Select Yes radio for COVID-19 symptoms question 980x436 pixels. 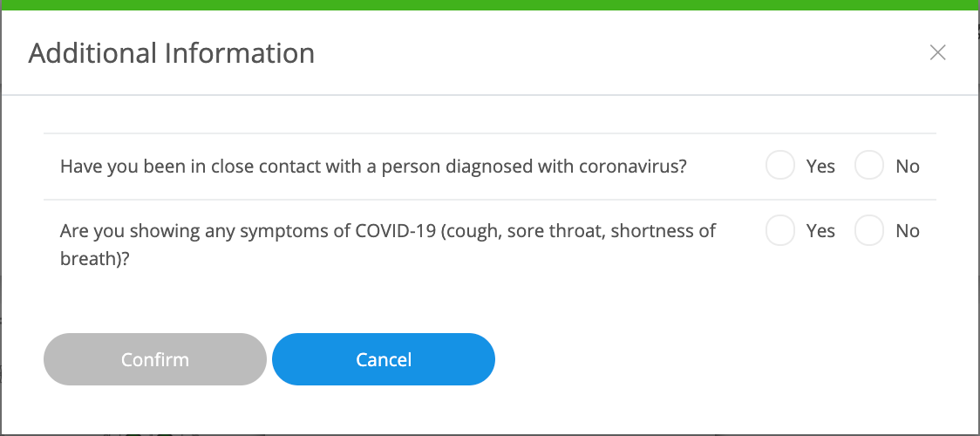pyautogui.click(x=779, y=231)
